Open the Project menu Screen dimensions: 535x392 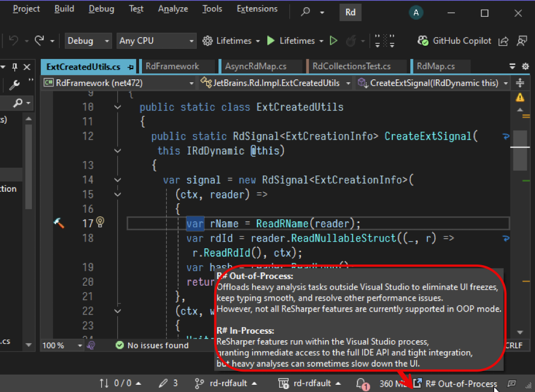[26, 9]
